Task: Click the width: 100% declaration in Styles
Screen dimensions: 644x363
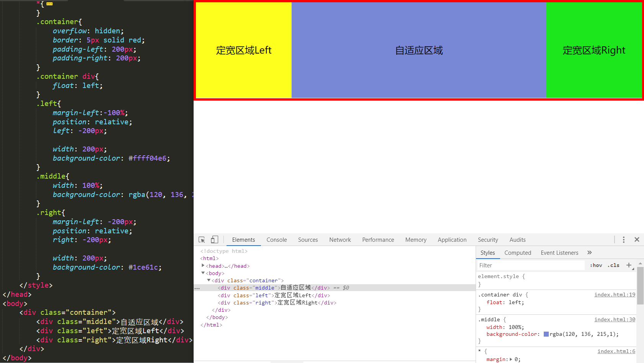Action: tap(505, 327)
